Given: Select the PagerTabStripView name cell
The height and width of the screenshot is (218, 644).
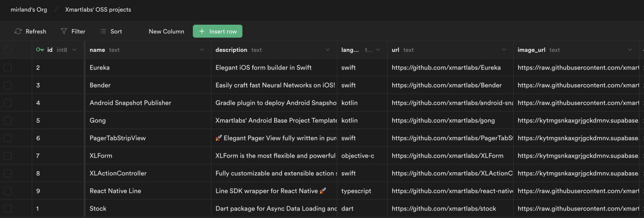Looking at the screenshot, I should coord(148,138).
